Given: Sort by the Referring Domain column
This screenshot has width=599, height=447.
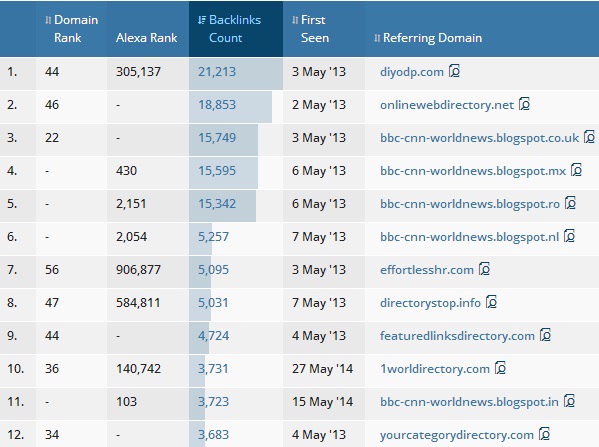Looking at the screenshot, I should (428, 38).
